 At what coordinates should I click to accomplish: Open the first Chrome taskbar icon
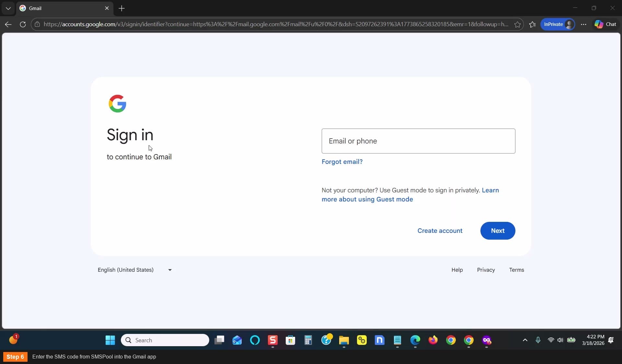(x=451, y=340)
